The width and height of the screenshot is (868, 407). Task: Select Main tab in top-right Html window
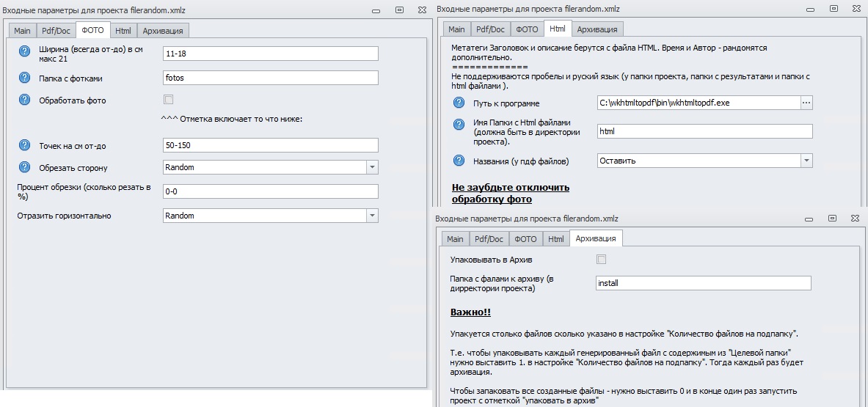pos(456,29)
